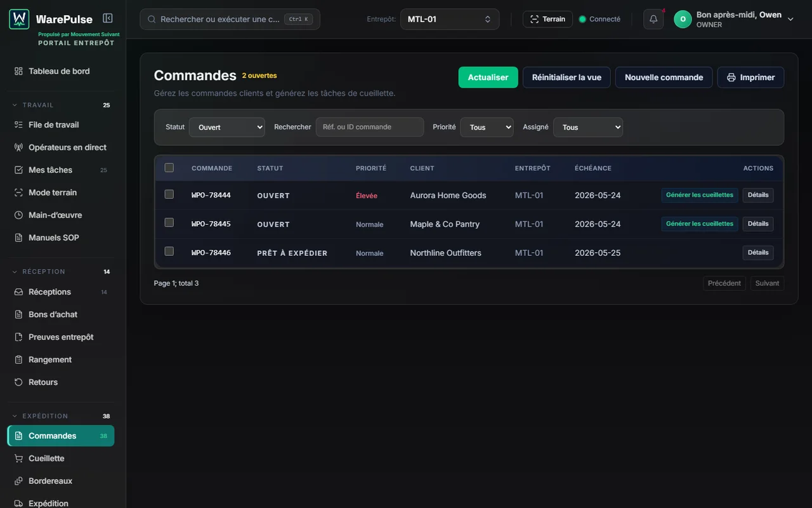Open the Statut filter dropdown

point(226,127)
